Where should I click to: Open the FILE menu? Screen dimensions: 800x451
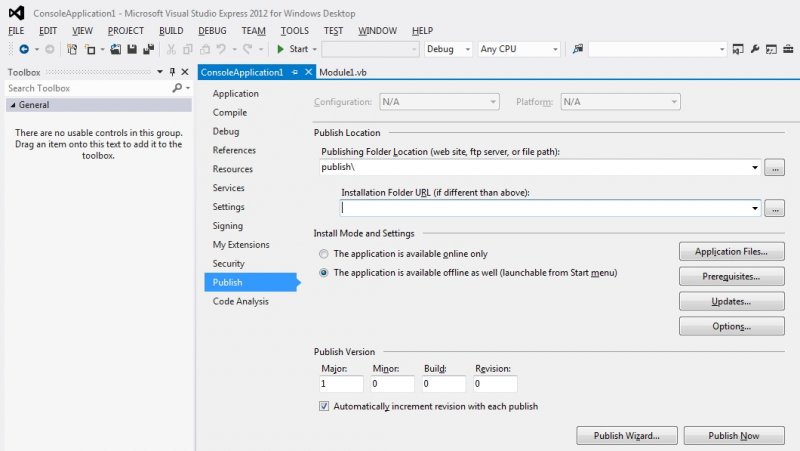click(16, 31)
